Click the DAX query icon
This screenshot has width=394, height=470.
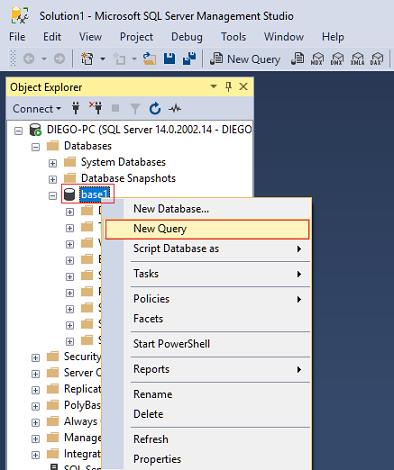point(377,59)
